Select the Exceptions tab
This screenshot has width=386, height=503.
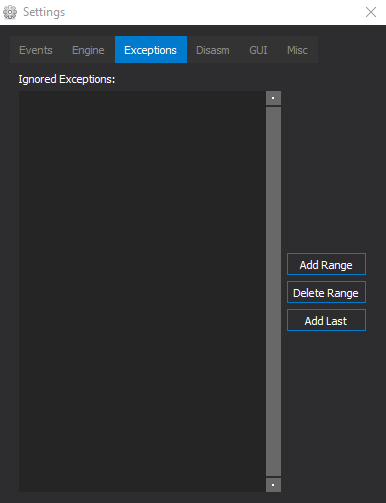pos(151,50)
